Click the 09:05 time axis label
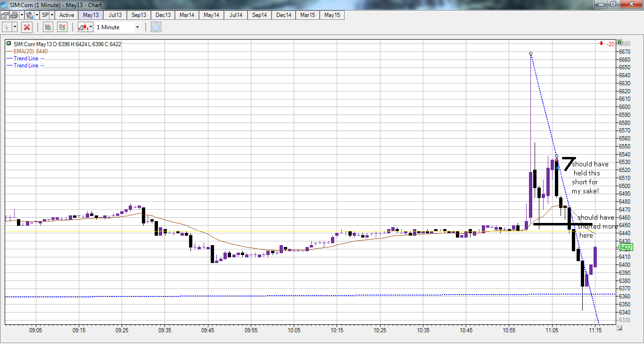 (35, 331)
